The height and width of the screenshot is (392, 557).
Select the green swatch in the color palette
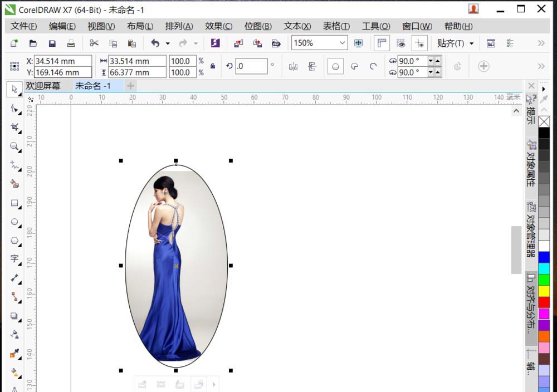click(544, 280)
